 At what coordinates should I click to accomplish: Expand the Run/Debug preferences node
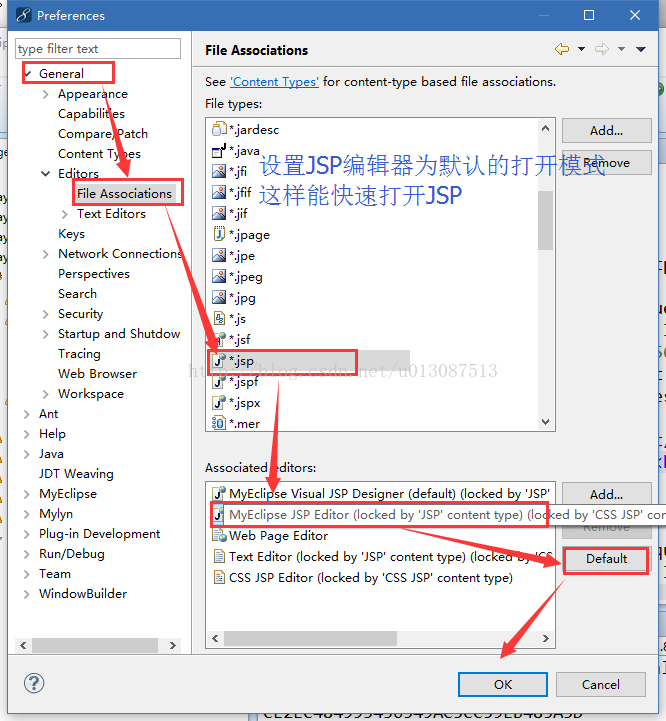27,555
